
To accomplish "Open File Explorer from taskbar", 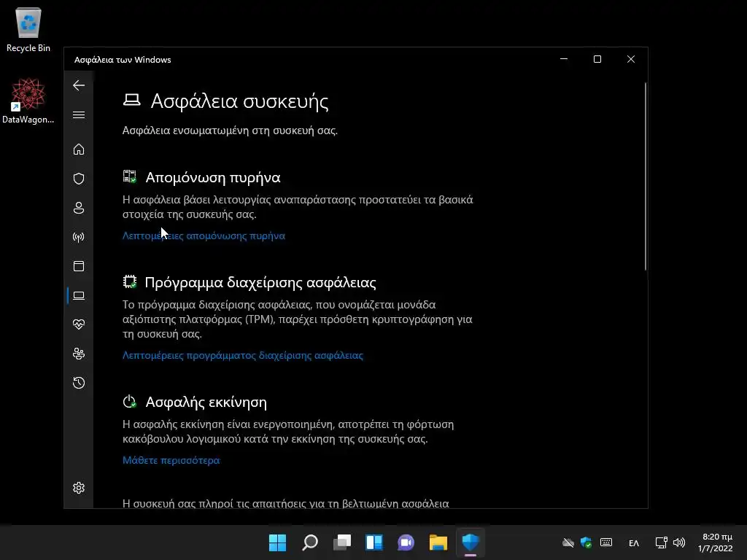I will pyautogui.click(x=438, y=542).
